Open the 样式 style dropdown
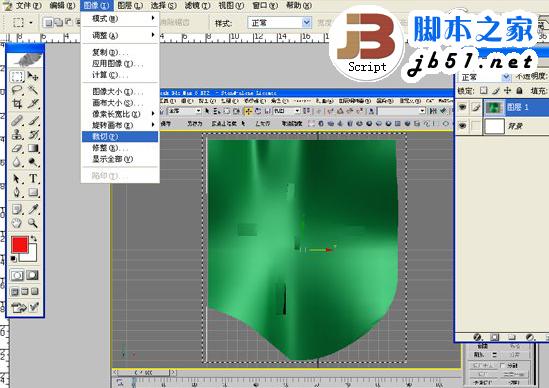549x388 pixels. coord(307,23)
